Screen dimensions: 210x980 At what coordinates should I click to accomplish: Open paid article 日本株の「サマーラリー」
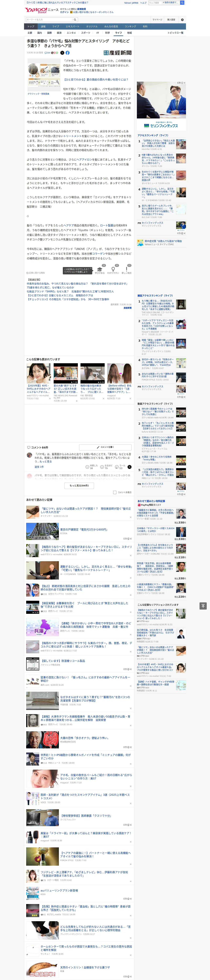156,530
